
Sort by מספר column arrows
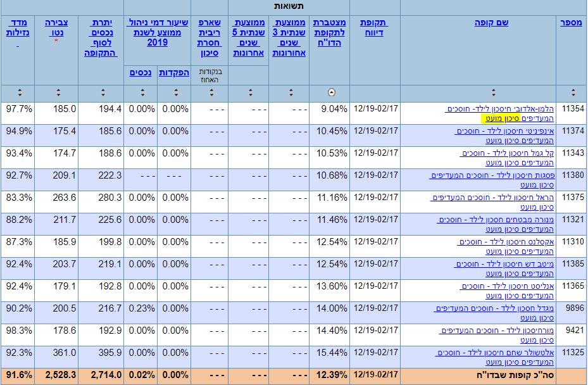point(573,92)
